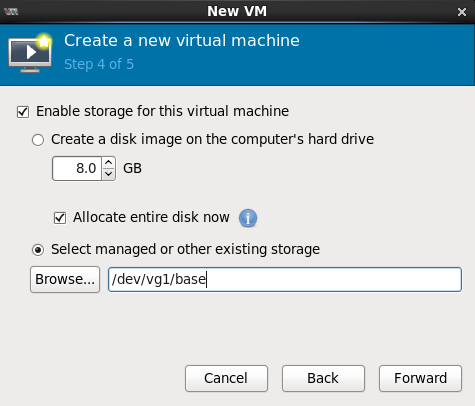Choose Select managed or other existing storage option
Screen dimensions: 475x406
pyautogui.click(x=38, y=250)
